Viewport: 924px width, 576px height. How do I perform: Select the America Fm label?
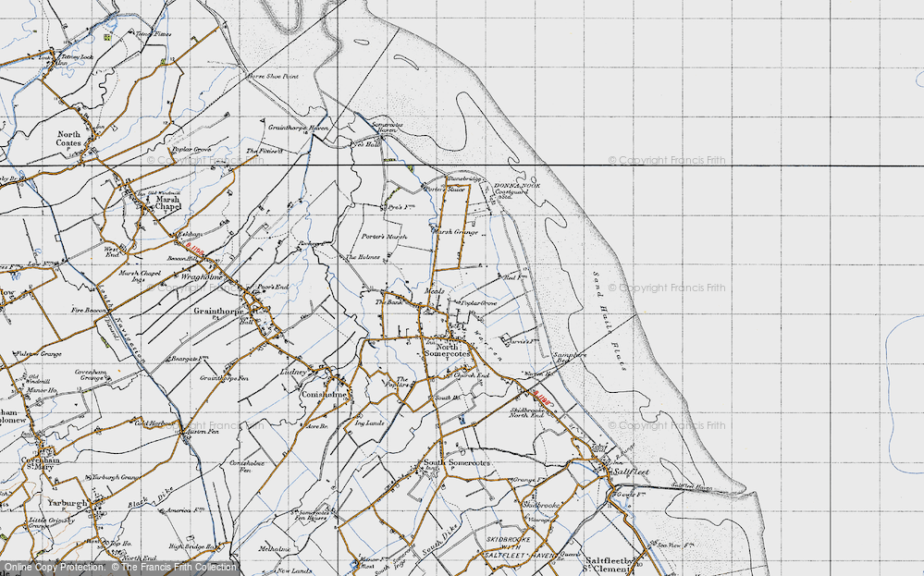(186, 510)
